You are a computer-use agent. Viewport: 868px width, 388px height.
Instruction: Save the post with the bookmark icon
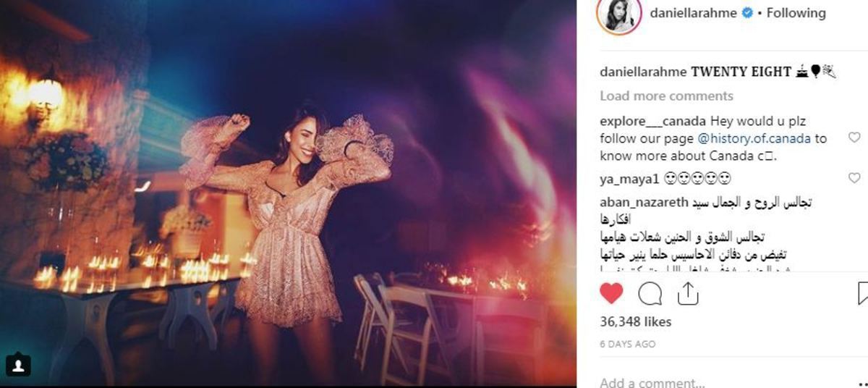(x=862, y=293)
